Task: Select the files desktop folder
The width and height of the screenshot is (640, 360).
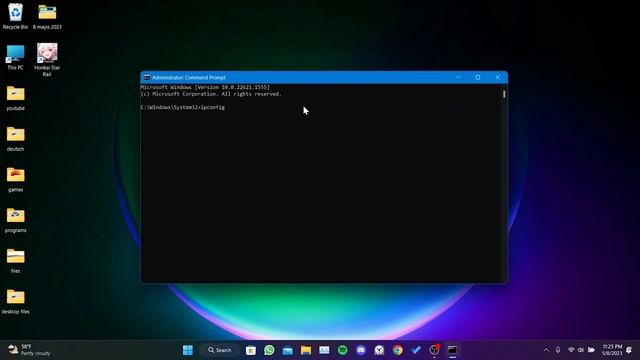Action: (16, 260)
